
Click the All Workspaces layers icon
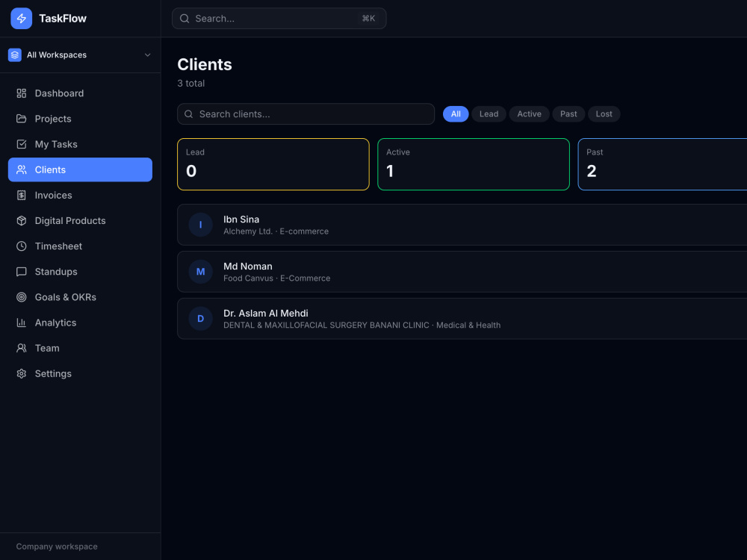(15, 55)
